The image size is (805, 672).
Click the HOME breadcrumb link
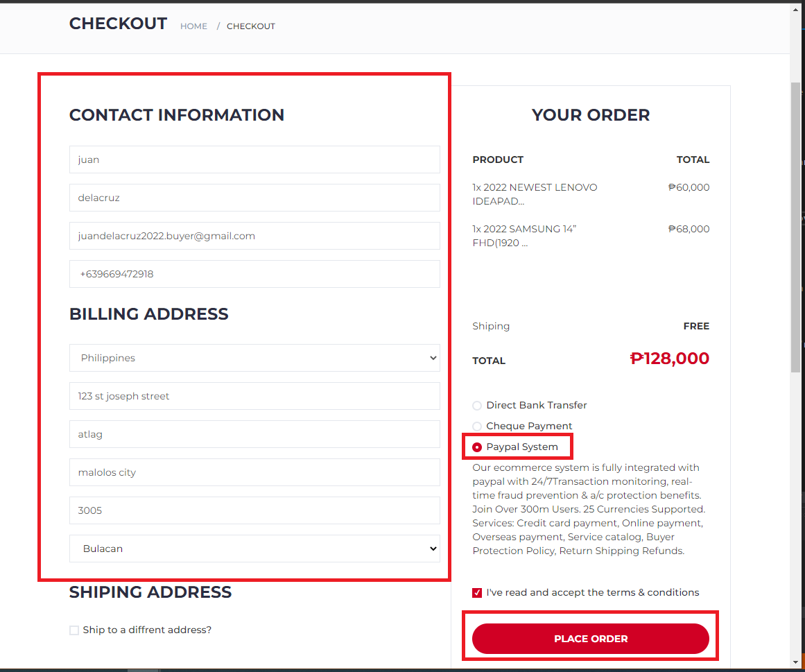click(x=193, y=26)
